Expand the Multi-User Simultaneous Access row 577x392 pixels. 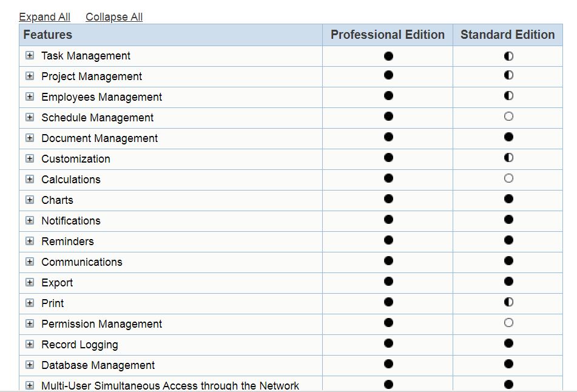click(x=30, y=385)
